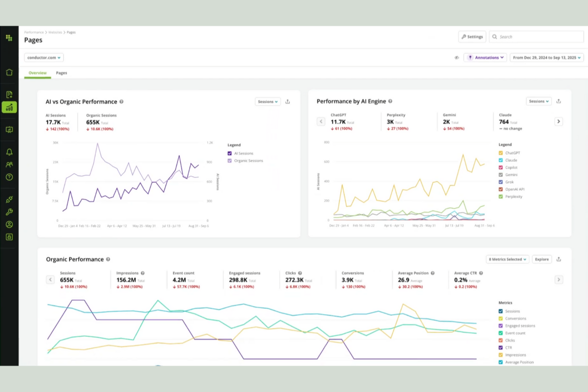Viewport: 588px width, 392px height.
Task: Export the AI vs Organic Performance chart
Action: pyautogui.click(x=287, y=101)
